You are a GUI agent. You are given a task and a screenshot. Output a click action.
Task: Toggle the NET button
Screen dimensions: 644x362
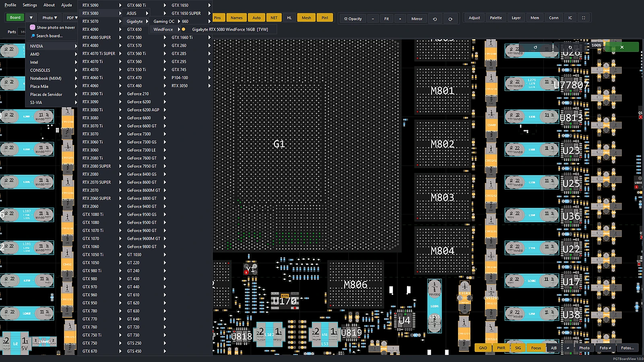pos(274,18)
